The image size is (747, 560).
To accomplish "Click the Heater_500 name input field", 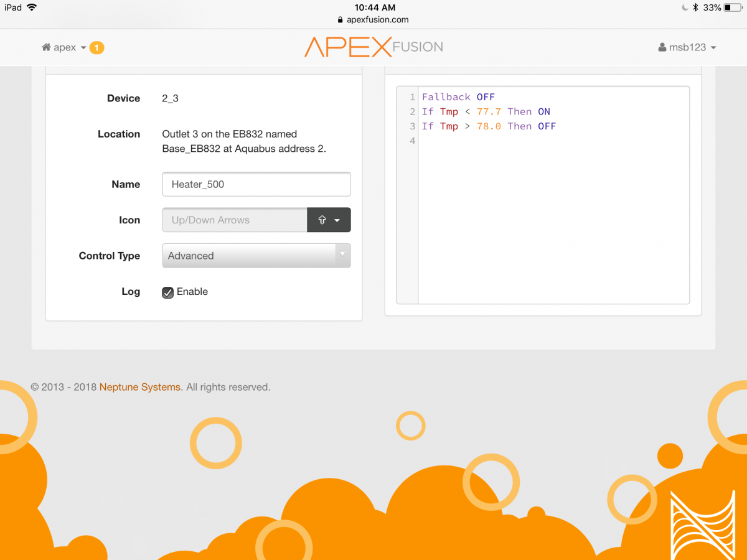I will (256, 184).
